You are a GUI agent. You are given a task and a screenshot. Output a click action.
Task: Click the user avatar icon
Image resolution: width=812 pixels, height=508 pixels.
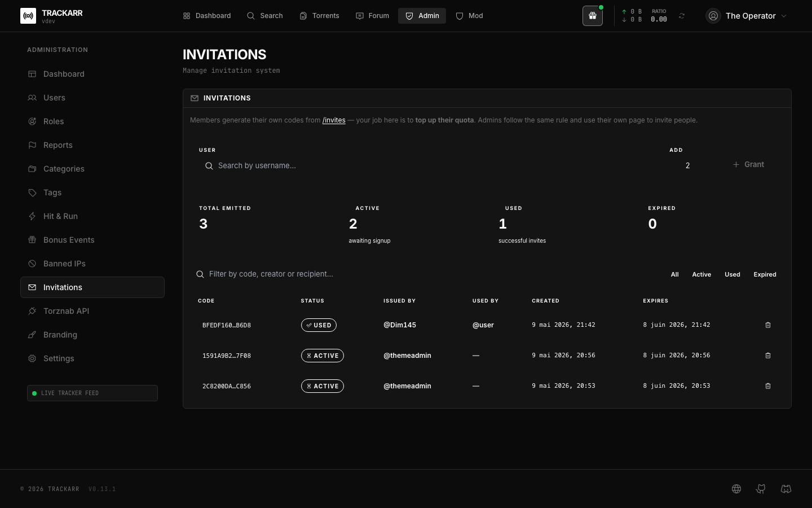coord(713,16)
